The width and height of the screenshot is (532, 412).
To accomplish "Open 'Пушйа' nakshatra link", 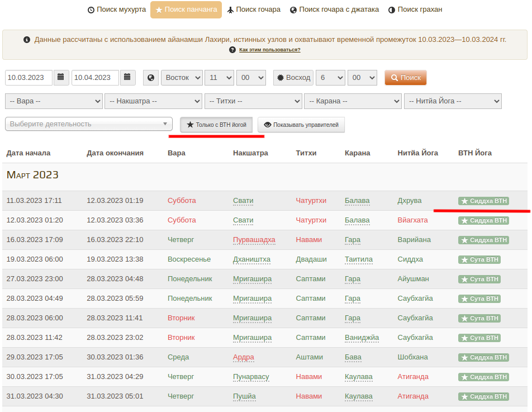I will (244, 396).
